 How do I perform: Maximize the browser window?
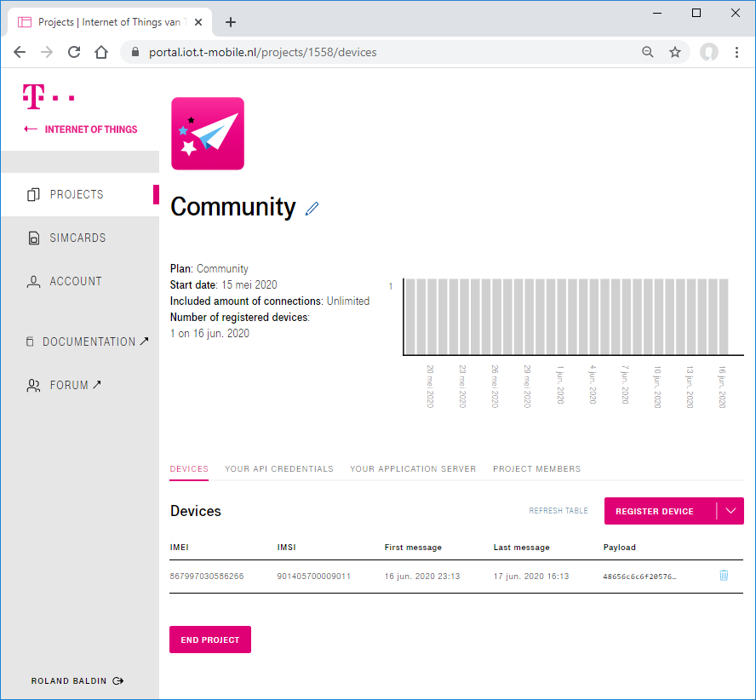pyautogui.click(x=696, y=13)
